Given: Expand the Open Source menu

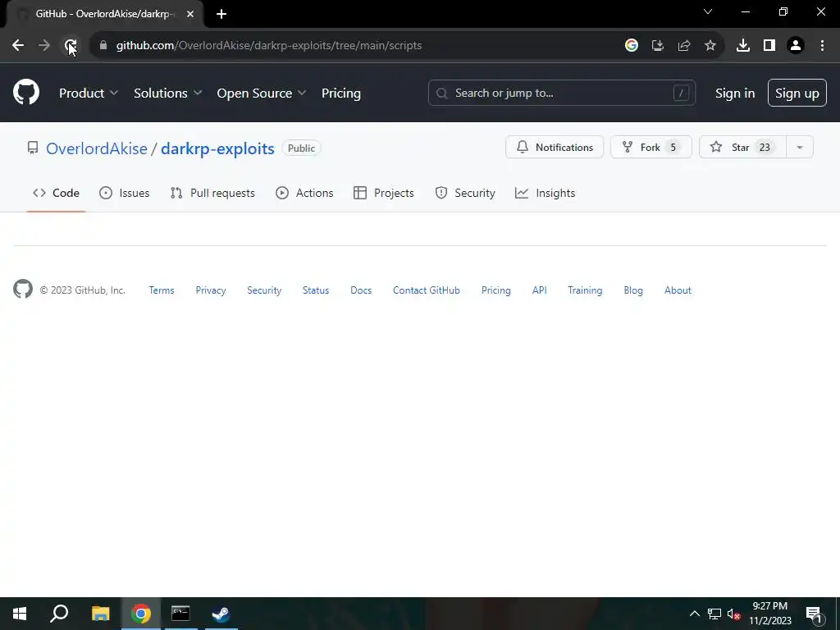Looking at the screenshot, I should tap(262, 94).
